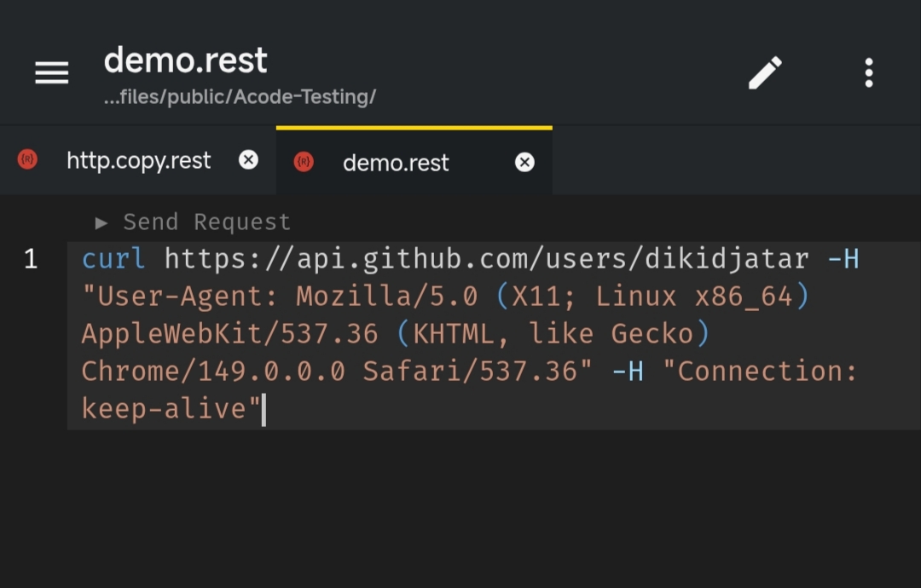Close the demo.rest tab
Screen dimensions: 921x588
[x=524, y=162]
